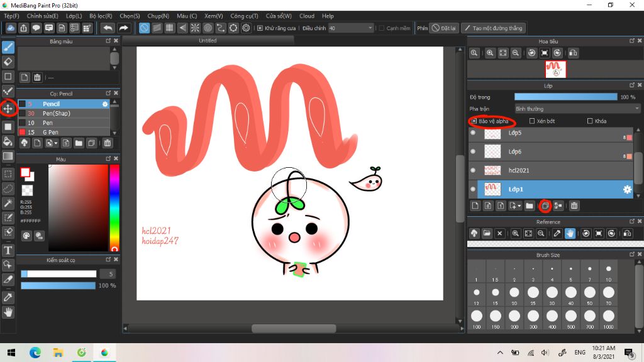Image resolution: width=644 pixels, height=362 pixels.
Task: Select the Text tool
Action: click(x=8, y=250)
